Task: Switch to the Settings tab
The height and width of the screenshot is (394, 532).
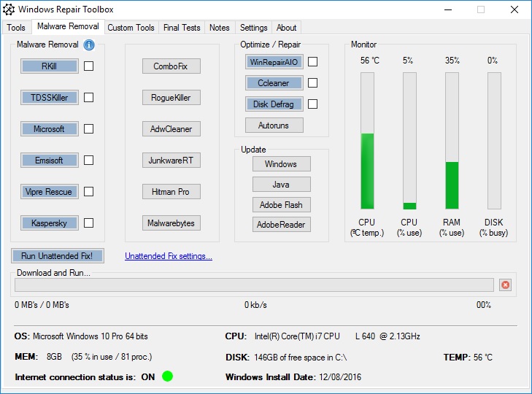Action: click(254, 28)
